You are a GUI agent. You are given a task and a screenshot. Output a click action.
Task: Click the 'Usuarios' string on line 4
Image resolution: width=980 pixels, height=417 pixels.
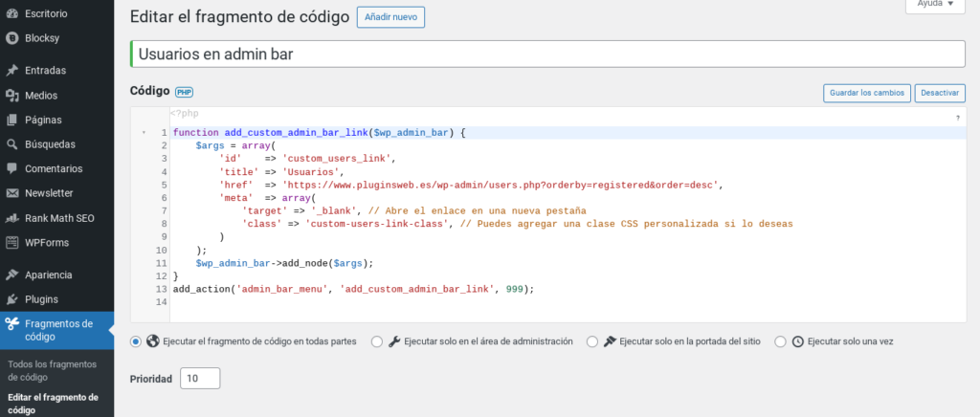311,171
